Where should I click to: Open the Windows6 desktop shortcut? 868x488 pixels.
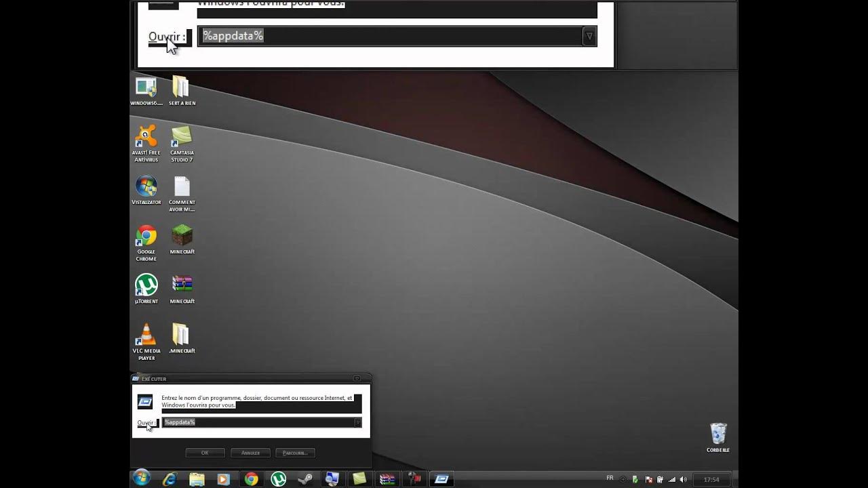click(x=146, y=91)
